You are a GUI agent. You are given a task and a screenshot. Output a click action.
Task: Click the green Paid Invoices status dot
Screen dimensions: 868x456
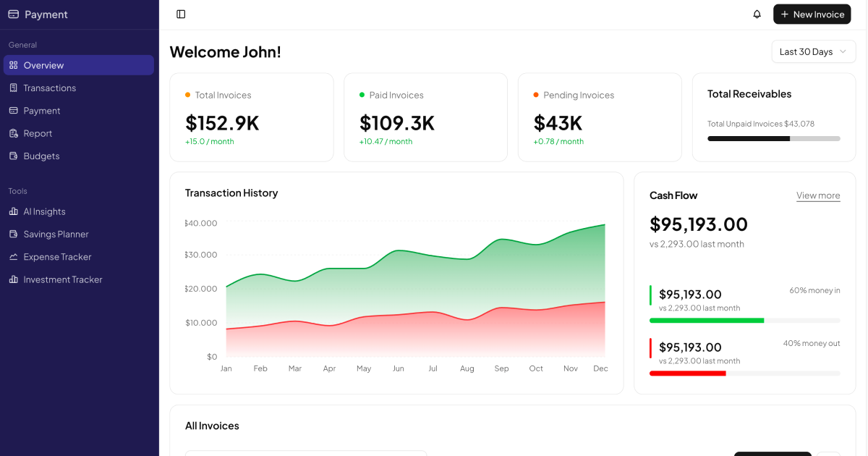(359, 95)
